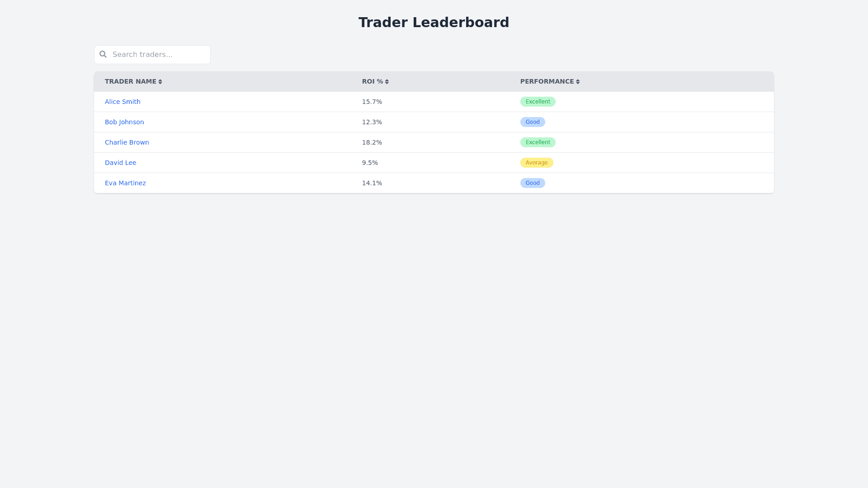Sort table by ROI % header
Screen dimensions: 868x488
tap(372, 81)
